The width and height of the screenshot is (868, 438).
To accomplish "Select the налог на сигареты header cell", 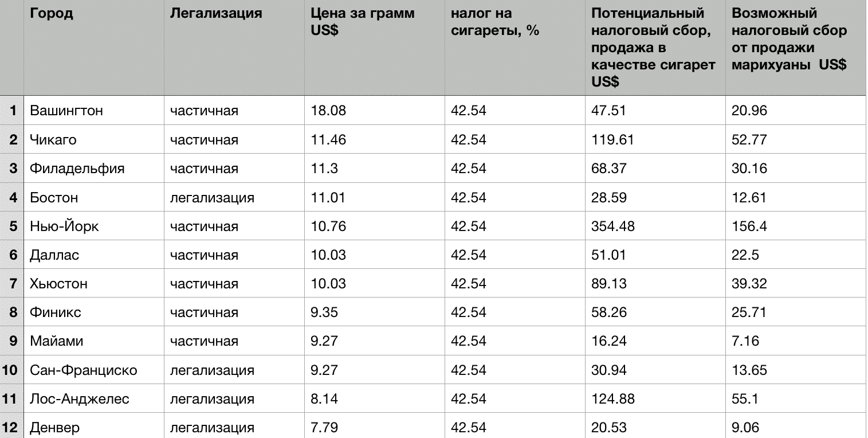I will tap(514, 48).
